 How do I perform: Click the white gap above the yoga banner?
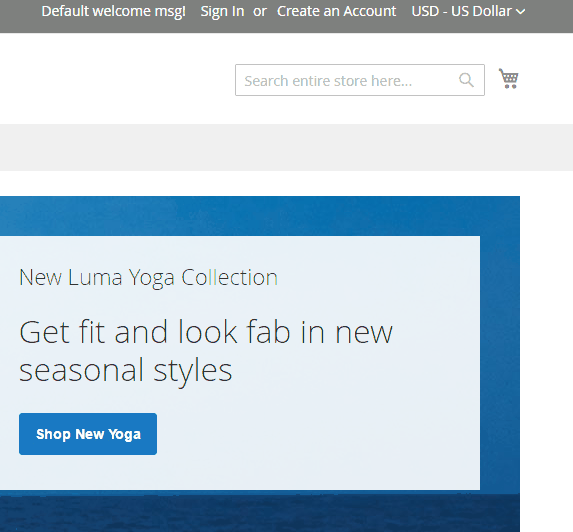(x=259, y=183)
